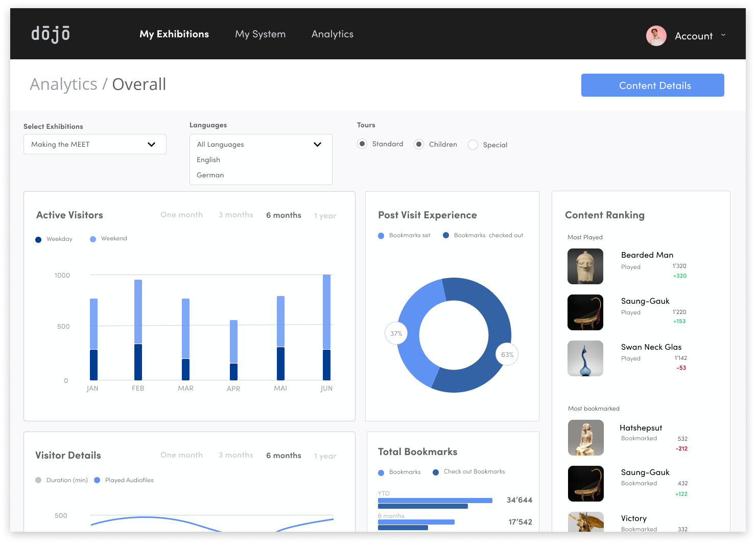756x544 pixels.
Task: Click the Content Details button
Action: [x=653, y=85]
